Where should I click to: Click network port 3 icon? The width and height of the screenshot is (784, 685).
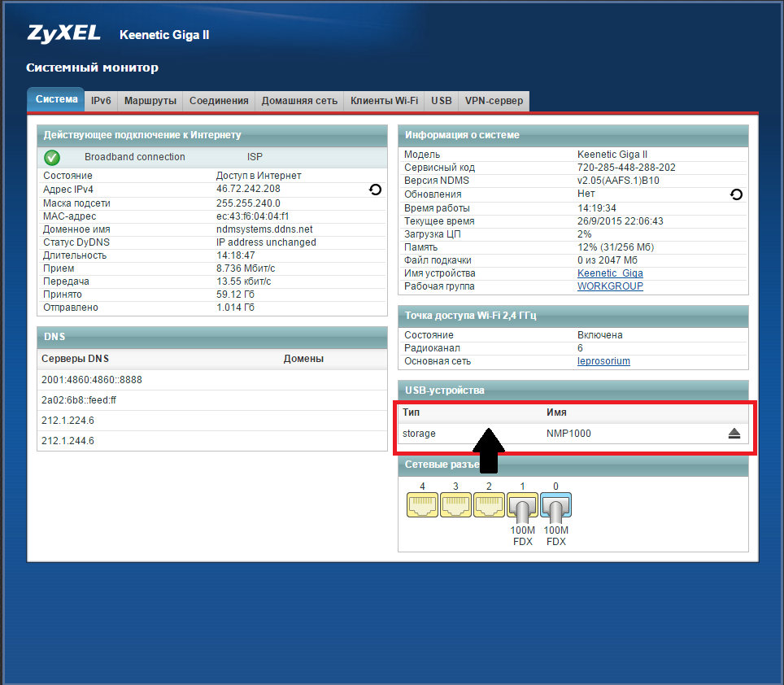coord(455,506)
